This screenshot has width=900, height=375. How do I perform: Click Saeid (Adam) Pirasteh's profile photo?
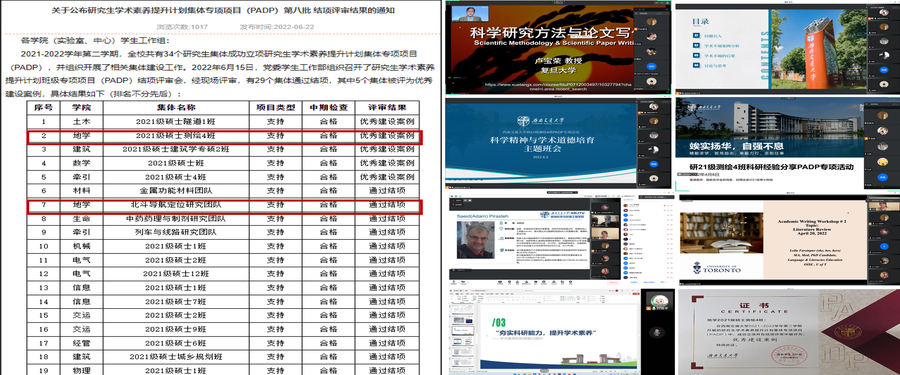coord(475,240)
